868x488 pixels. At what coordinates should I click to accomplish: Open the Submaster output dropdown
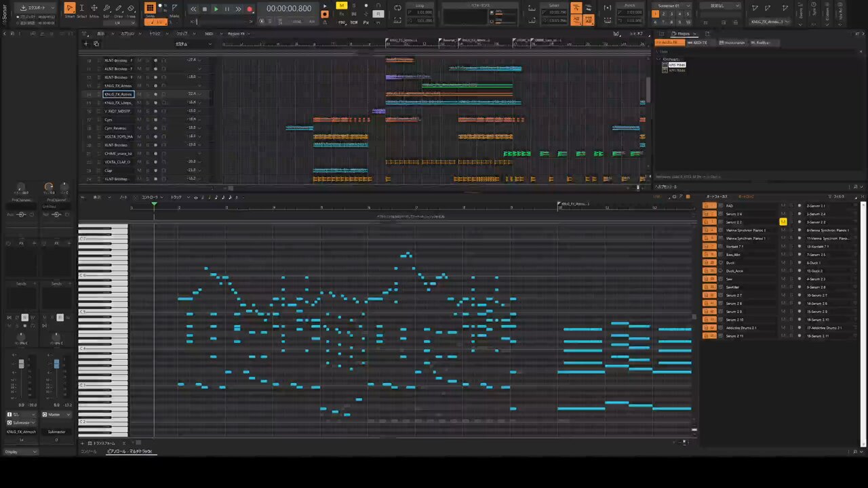[22, 422]
